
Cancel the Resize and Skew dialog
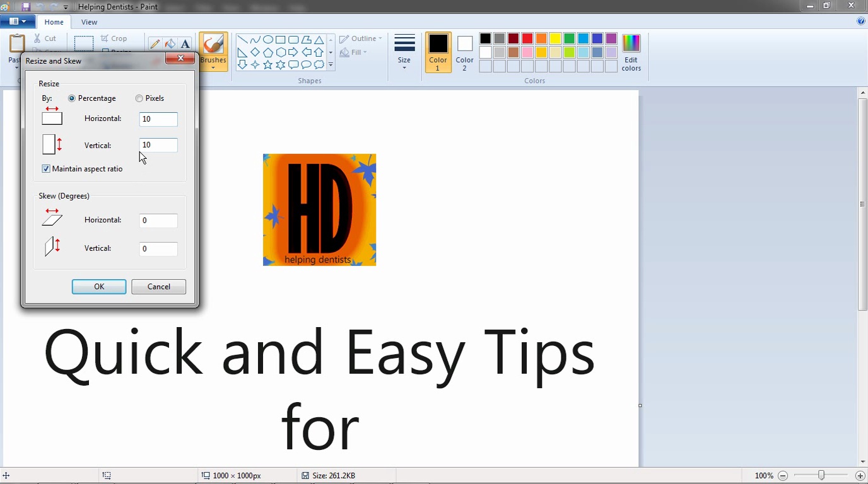158,286
